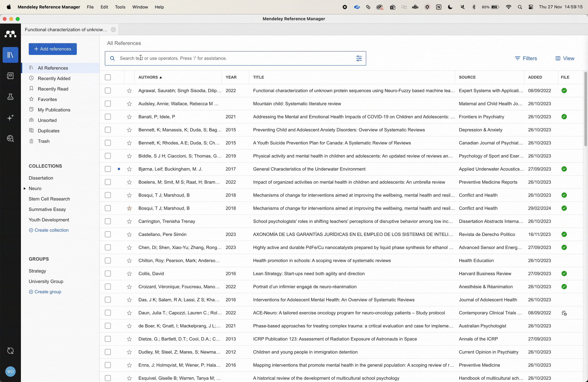Tick the checkbox for Banati, P; Idele reference
Screen dimensions: 588x382
click(x=108, y=117)
